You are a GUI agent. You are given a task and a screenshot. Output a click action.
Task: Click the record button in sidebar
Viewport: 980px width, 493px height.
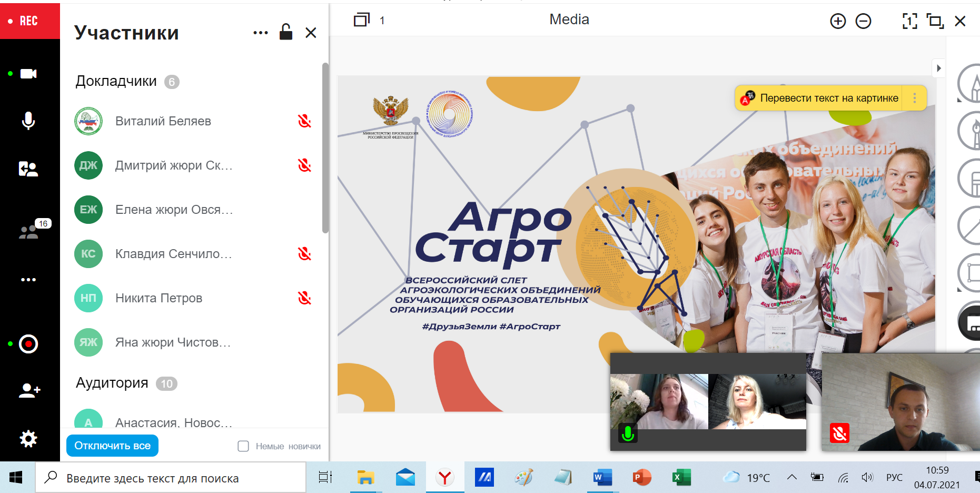click(28, 344)
